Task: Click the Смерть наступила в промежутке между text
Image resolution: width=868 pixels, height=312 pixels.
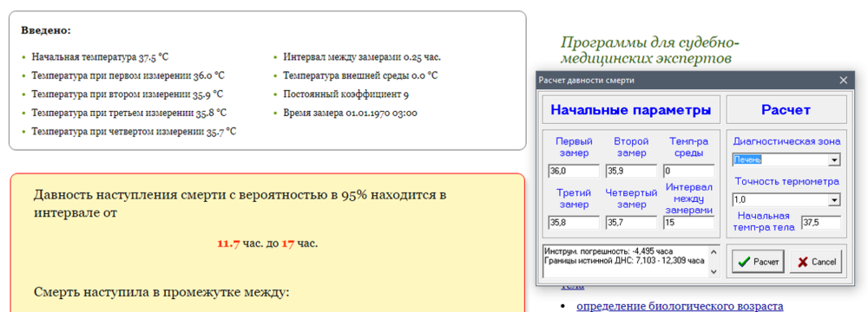Action: coord(161,292)
